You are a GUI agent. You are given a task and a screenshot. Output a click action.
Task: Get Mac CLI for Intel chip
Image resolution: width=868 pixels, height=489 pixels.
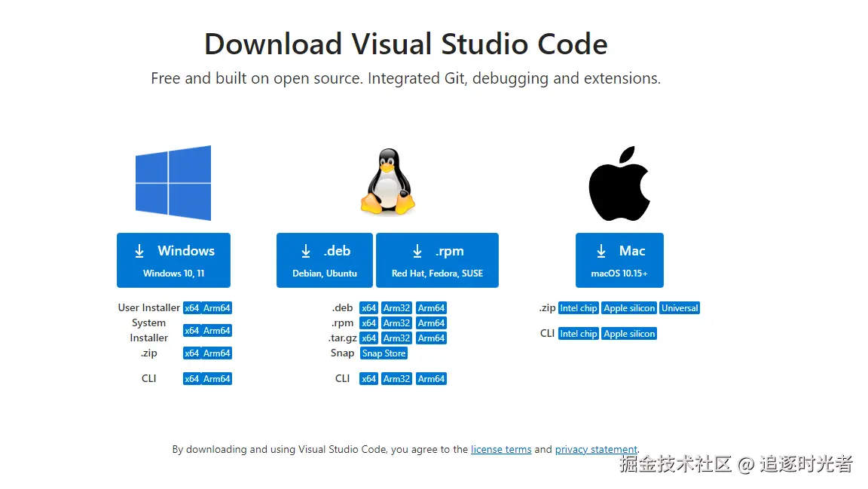tap(579, 333)
